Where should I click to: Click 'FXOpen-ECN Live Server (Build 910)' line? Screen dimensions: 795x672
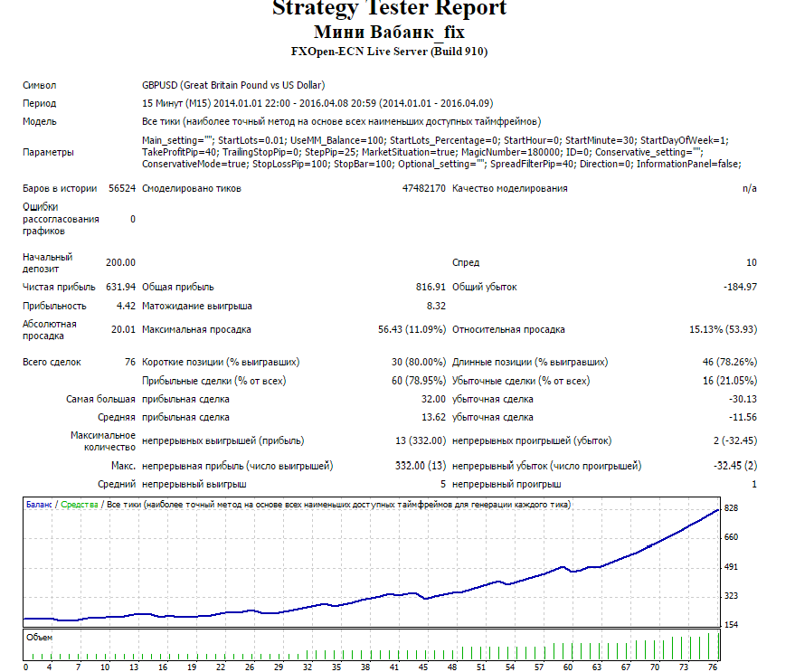click(389, 52)
